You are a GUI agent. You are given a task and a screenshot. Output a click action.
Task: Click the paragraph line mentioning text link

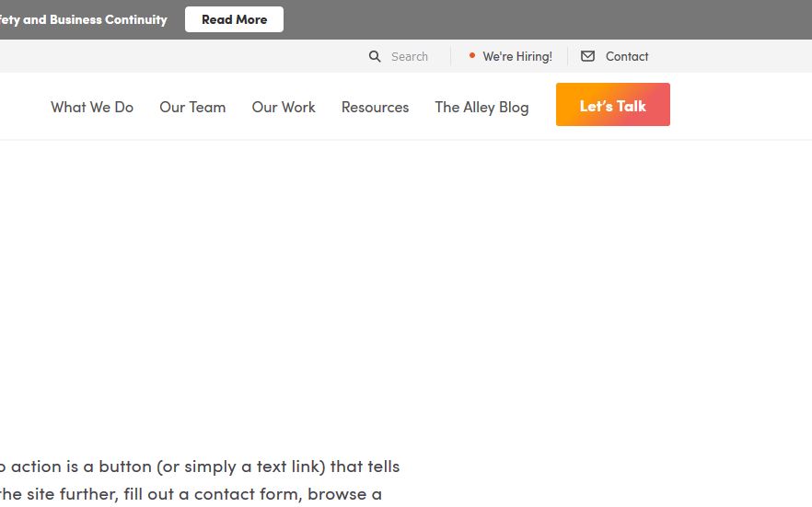click(199, 467)
